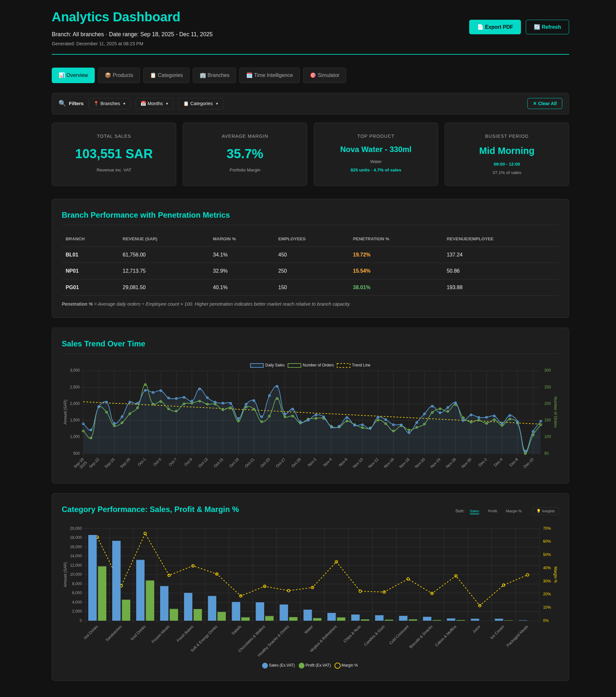Open the Categories filter dropdown
Image resolution: width=616 pixels, height=697 pixels.
(200, 103)
